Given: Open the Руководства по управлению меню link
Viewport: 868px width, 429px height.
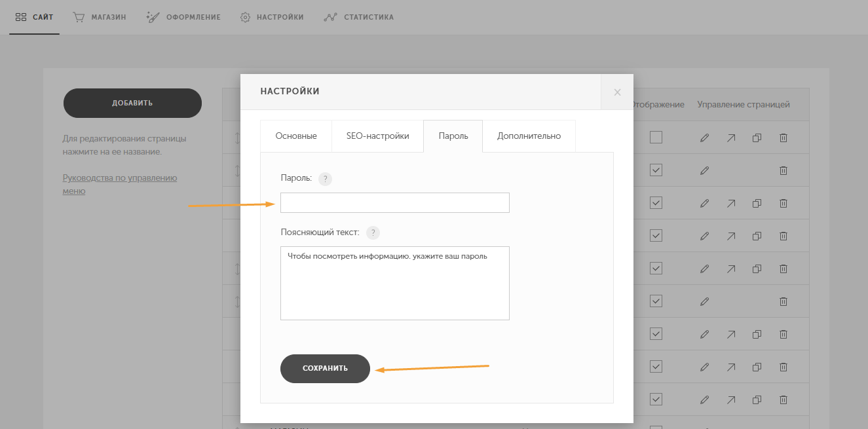Looking at the screenshot, I should point(120,185).
